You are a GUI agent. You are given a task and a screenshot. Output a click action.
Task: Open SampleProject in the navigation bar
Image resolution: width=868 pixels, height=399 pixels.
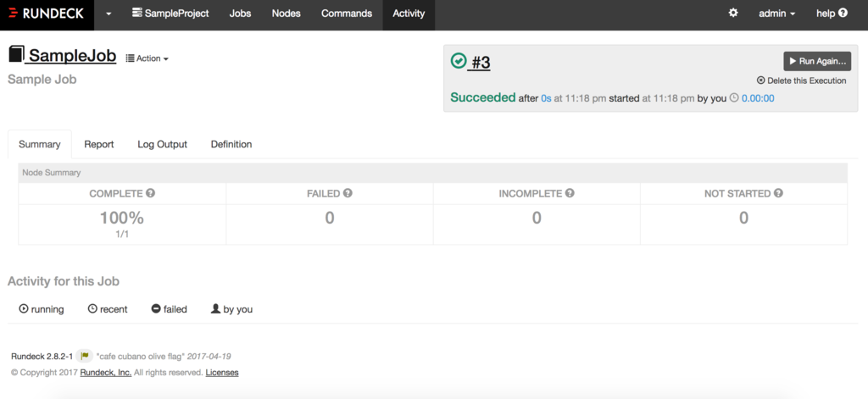pyautogui.click(x=170, y=14)
